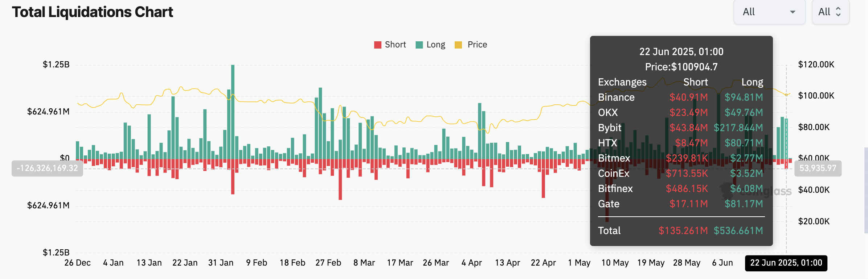Screen dimensions: 868x279
Task: Open the wide All dropdown at top right
Action: (x=769, y=12)
